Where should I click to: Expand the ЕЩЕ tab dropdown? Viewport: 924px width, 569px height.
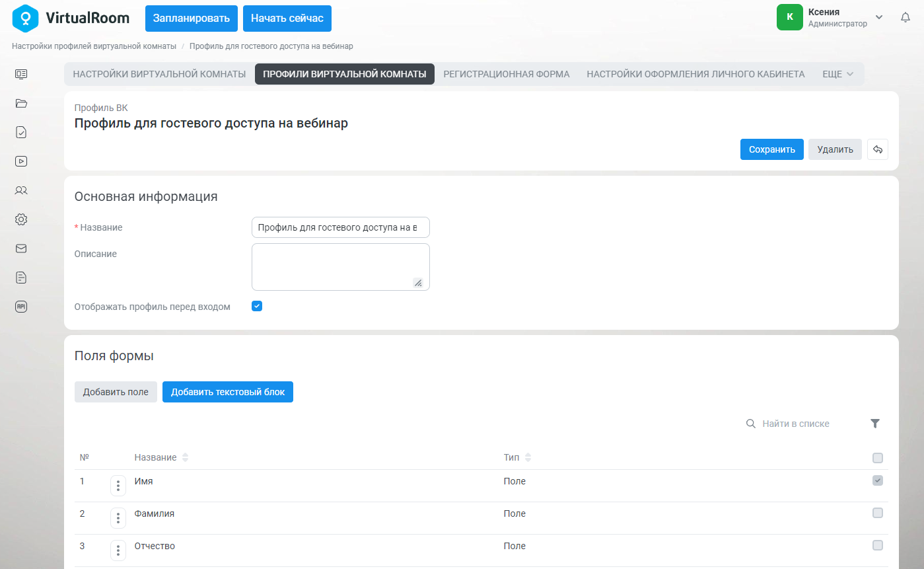(x=837, y=74)
